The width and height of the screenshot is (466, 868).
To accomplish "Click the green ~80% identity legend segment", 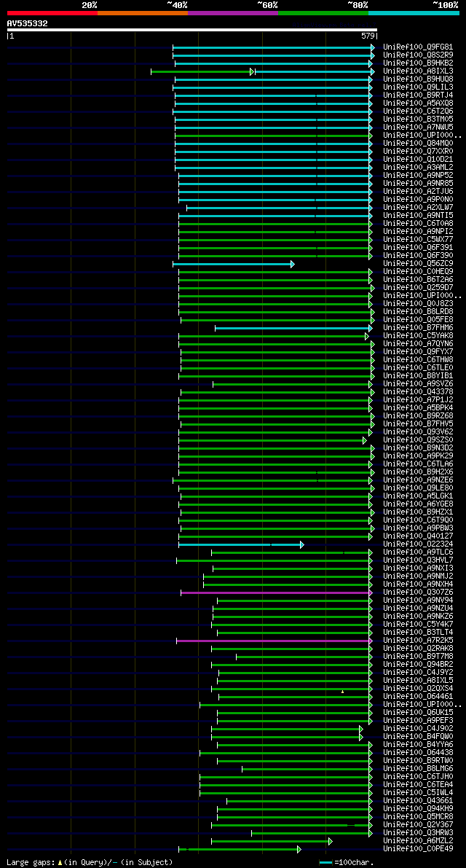I will pos(323,12).
